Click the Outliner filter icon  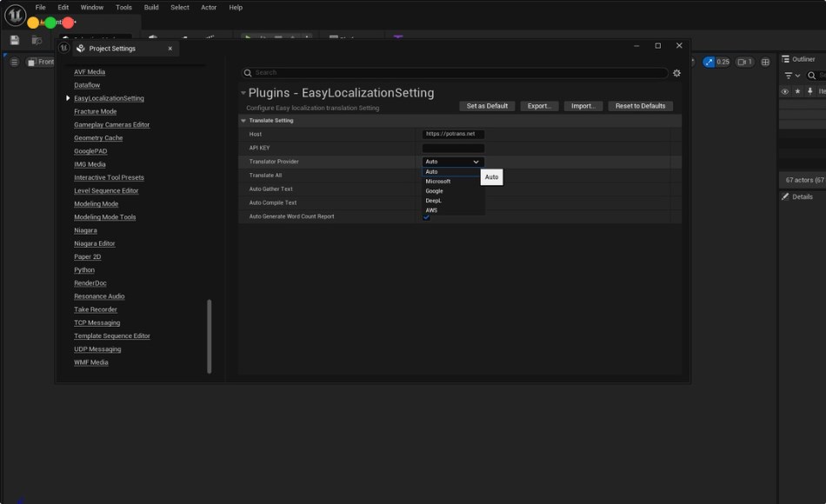click(789, 76)
